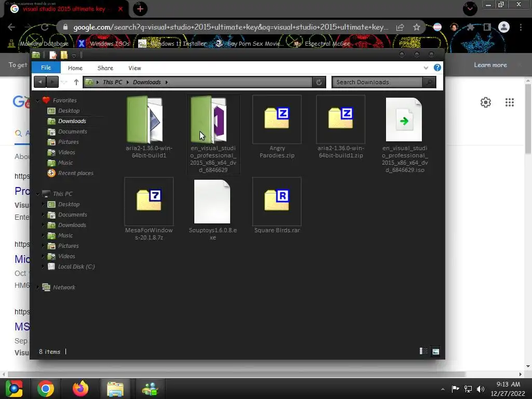Open Google search settings gear
This screenshot has height=399, width=532.
coord(486,102)
